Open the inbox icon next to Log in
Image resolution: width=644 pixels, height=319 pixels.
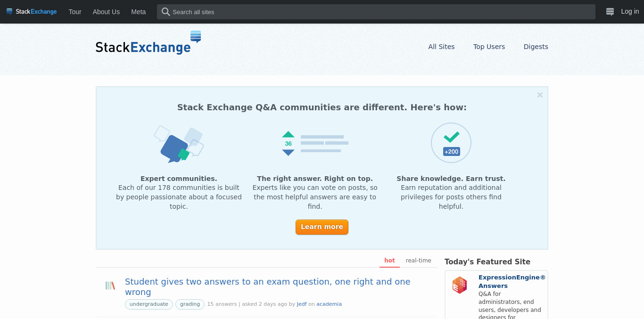point(610,12)
